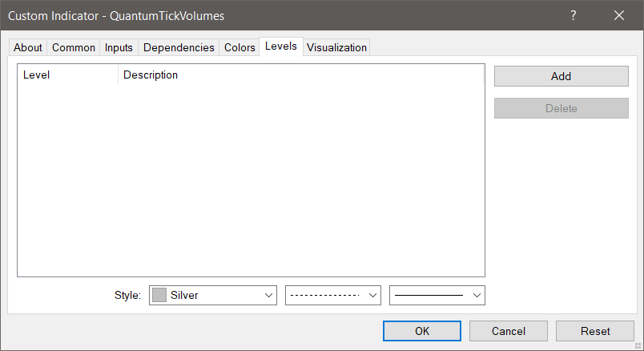Click the Level column header
Viewport: 644px width, 351px height.
pos(67,75)
